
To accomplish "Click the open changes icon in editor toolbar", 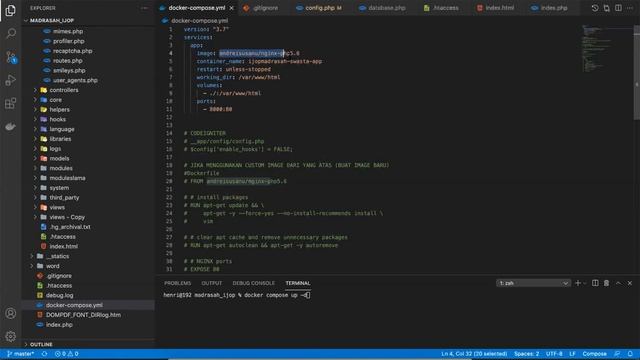I will click(607, 8).
